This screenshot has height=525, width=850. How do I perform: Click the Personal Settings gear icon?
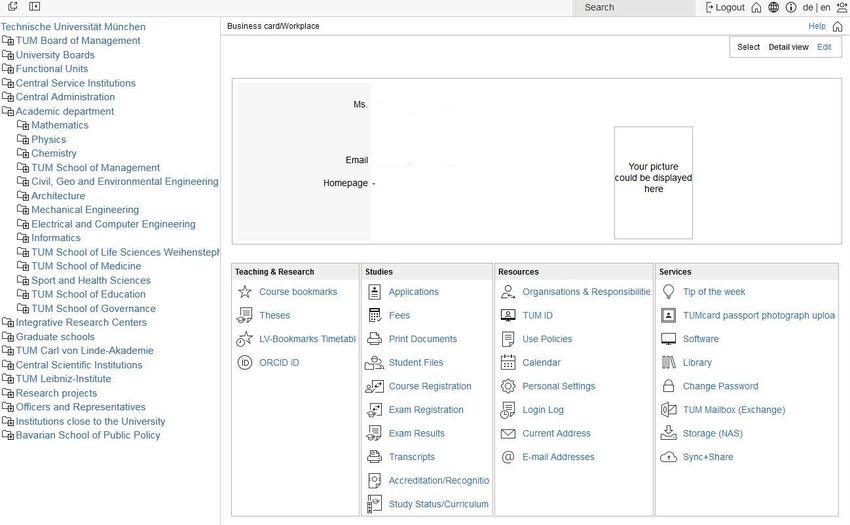pos(507,386)
